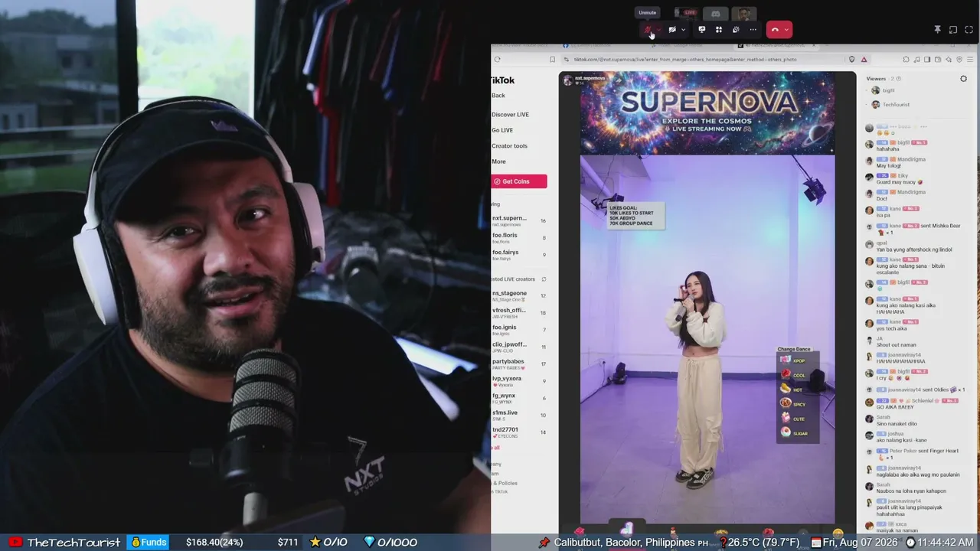Unmute the microphone in the call toolbar
The width and height of the screenshot is (980, 551).
(648, 30)
